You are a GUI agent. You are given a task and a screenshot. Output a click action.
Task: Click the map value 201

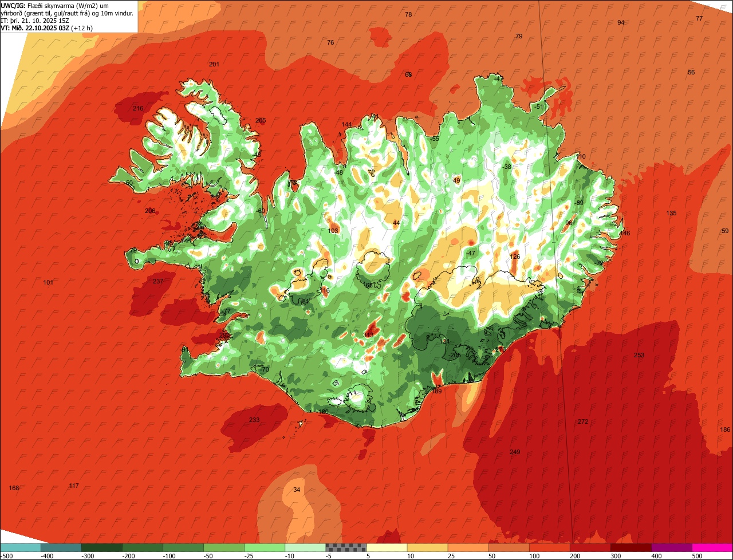(x=214, y=65)
